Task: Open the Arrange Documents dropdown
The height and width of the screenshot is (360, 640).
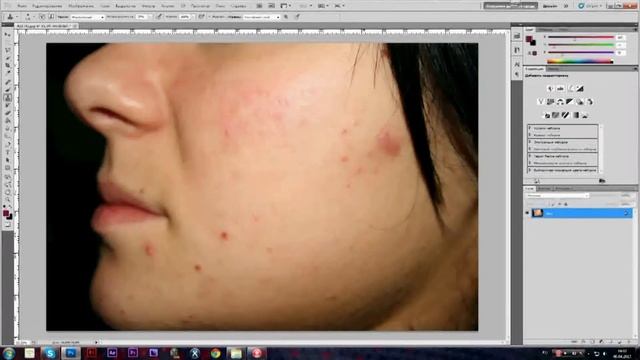Action: (323, 6)
